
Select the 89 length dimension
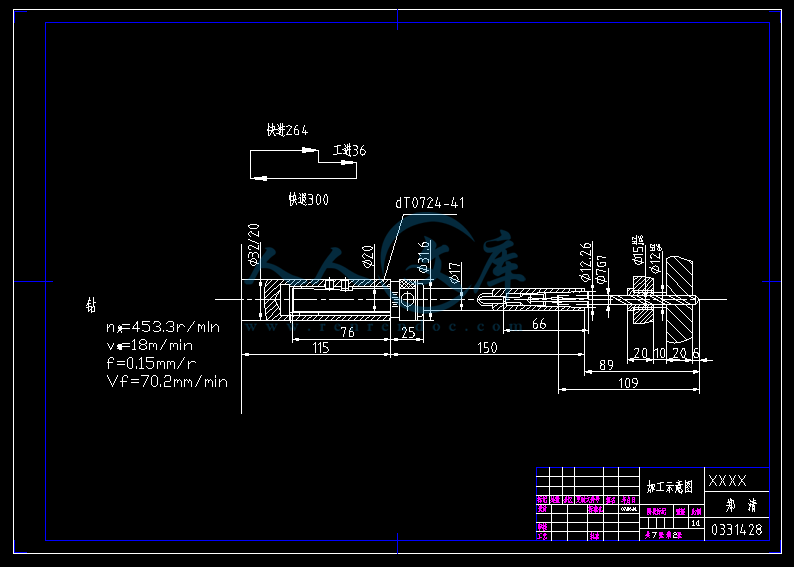click(x=606, y=365)
